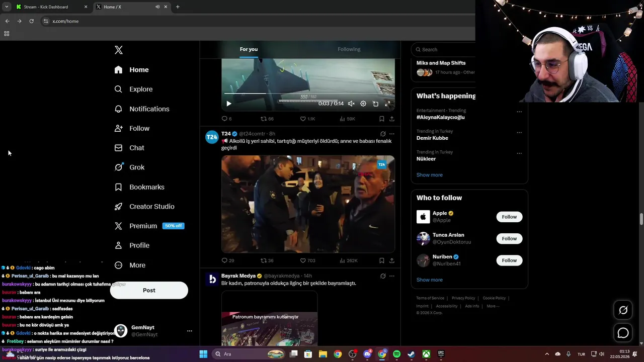644x362 pixels.
Task: Open more options on T24 post
Action: point(392,134)
